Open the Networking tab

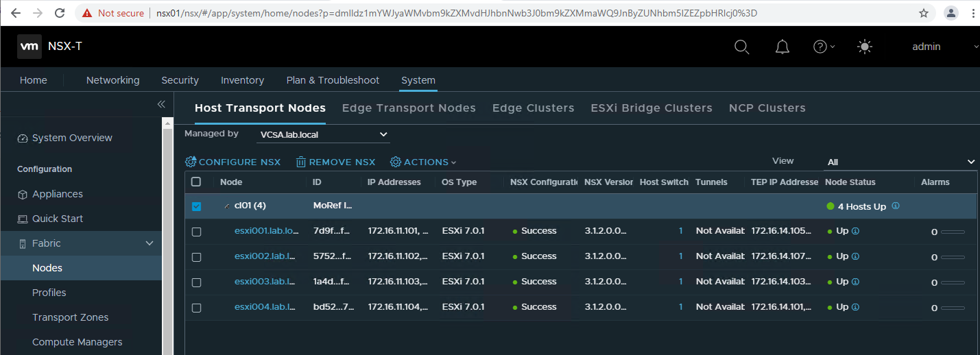click(112, 80)
